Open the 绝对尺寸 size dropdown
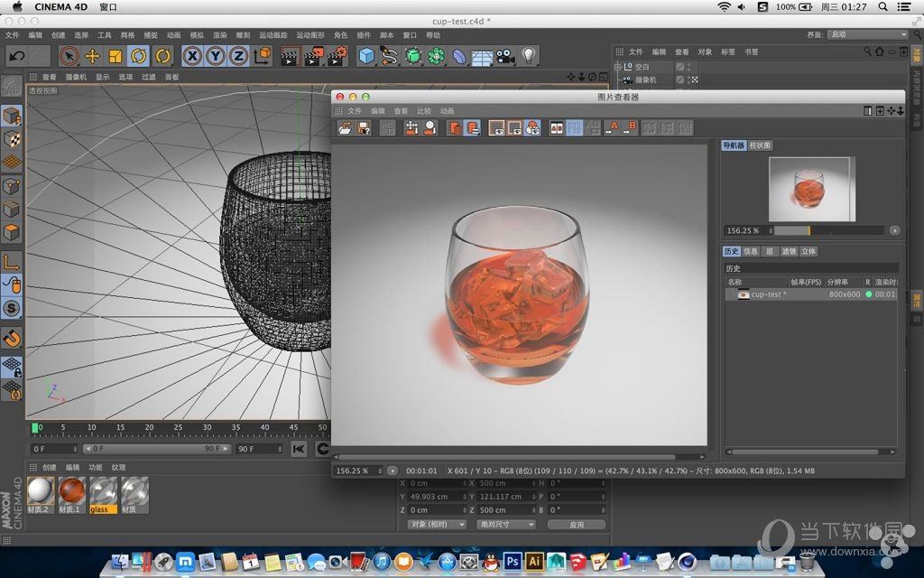Image resolution: width=924 pixels, height=578 pixels. coord(506,525)
